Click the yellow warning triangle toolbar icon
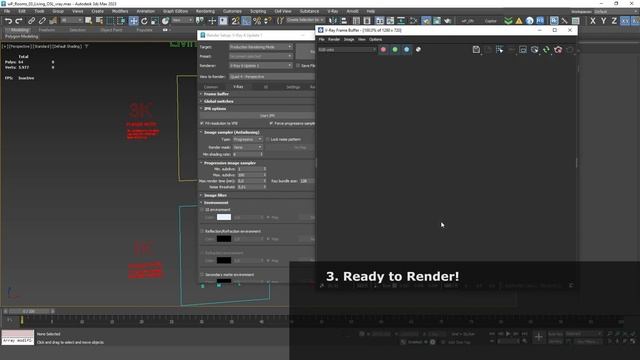 [519, 20]
